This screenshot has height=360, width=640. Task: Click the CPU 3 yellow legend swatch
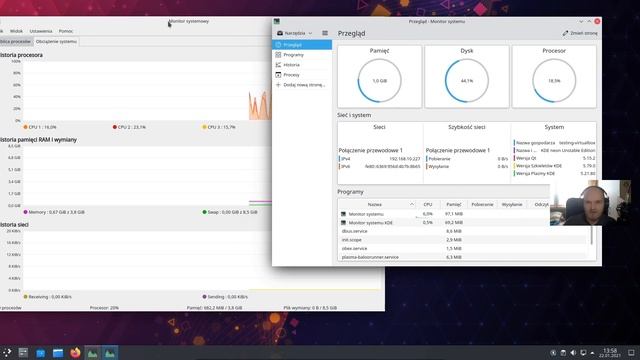[x=204, y=127]
